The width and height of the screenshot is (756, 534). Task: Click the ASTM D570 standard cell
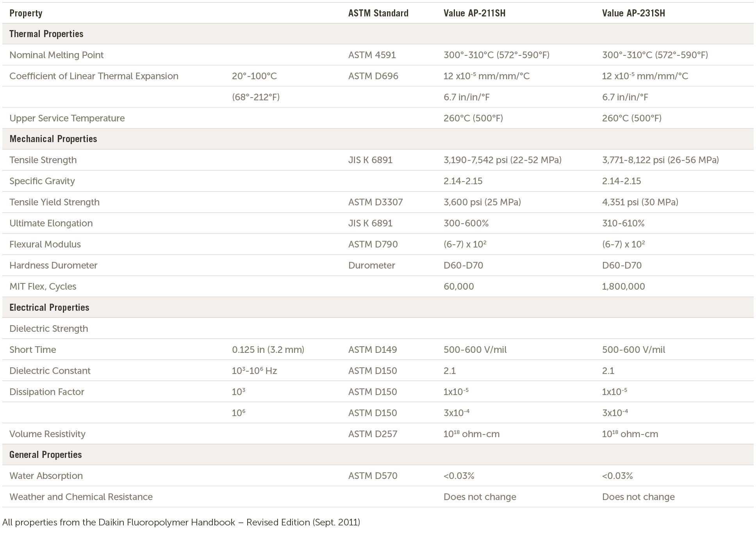373,476
